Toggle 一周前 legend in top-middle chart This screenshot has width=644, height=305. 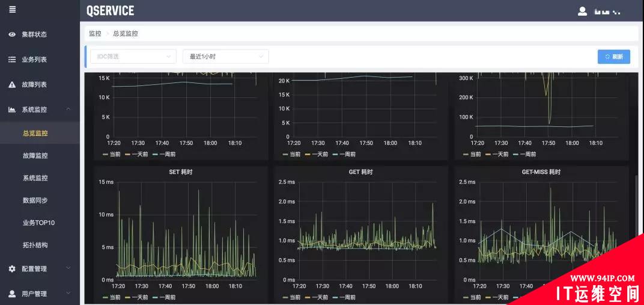click(x=344, y=154)
